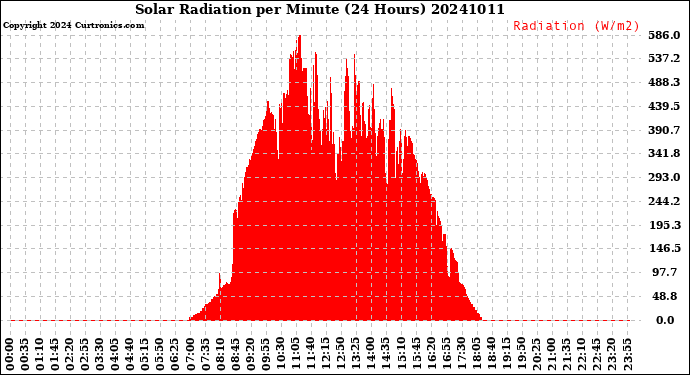Click the 05:50 time label
The image size is (690, 375).
(160, 354)
